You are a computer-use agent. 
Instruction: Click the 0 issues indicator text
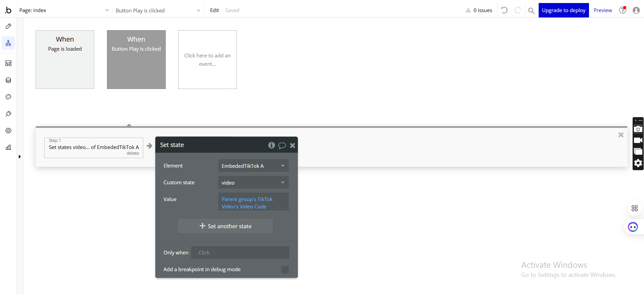[x=483, y=10]
